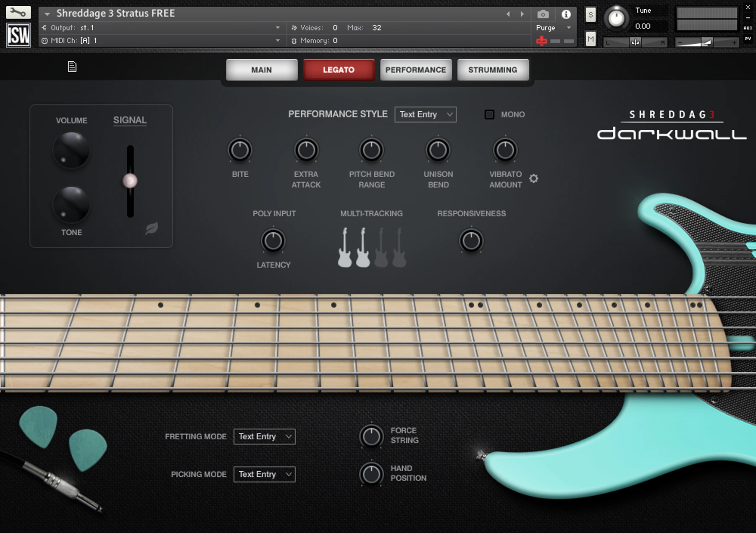Click the Signal vertical slider handle
The height and width of the screenshot is (533, 756).
(x=130, y=181)
